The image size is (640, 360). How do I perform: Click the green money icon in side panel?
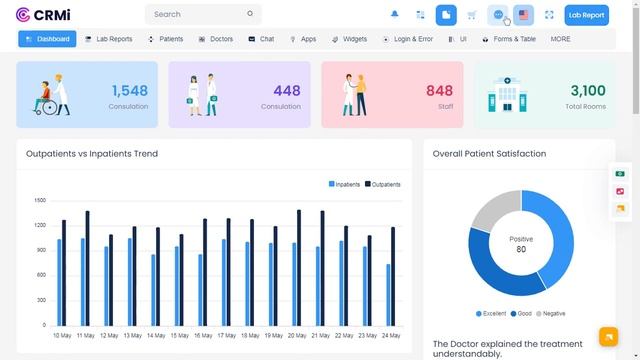[x=620, y=174]
